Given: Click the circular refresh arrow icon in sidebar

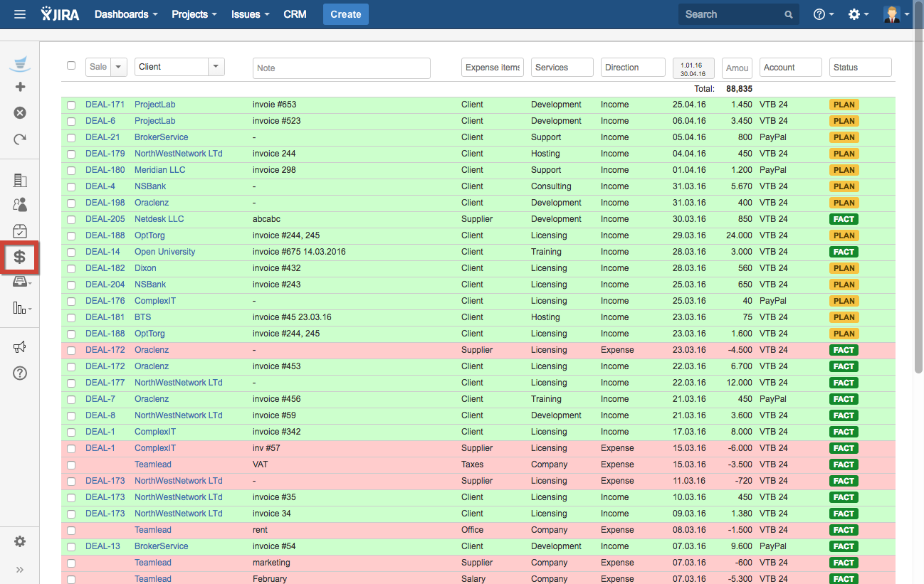Looking at the screenshot, I should coord(20,139).
